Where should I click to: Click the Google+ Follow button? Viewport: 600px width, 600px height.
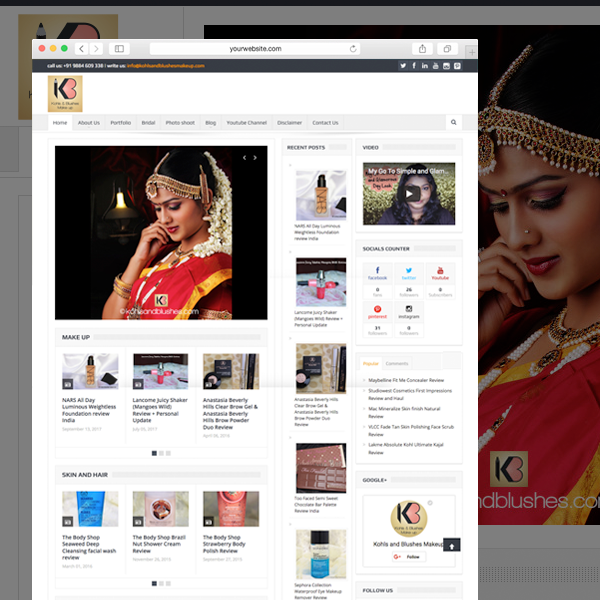coord(409,557)
